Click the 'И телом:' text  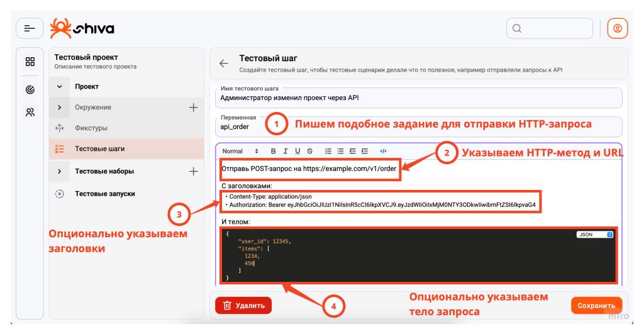point(236,221)
